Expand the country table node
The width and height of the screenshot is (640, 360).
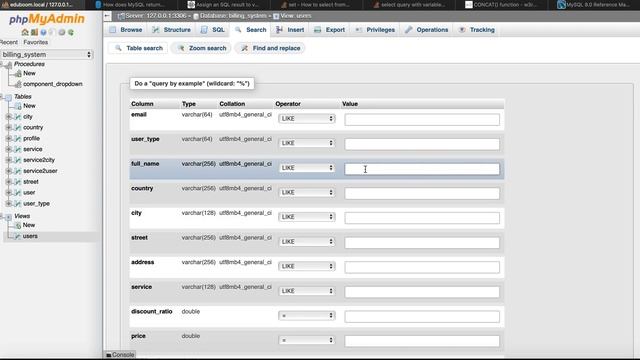pyautogui.click(x=9, y=127)
